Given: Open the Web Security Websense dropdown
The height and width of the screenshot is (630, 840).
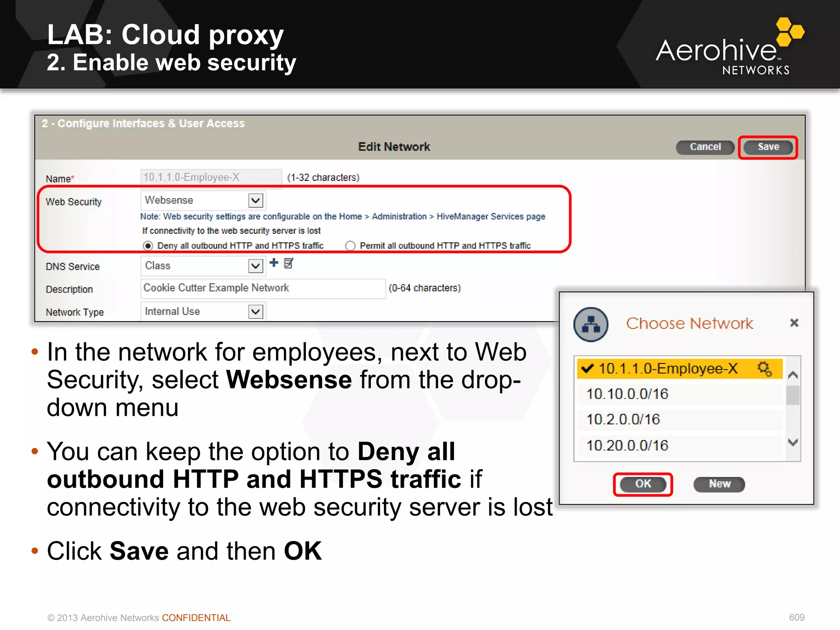Looking at the screenshot, I should [x=203, y=200].
